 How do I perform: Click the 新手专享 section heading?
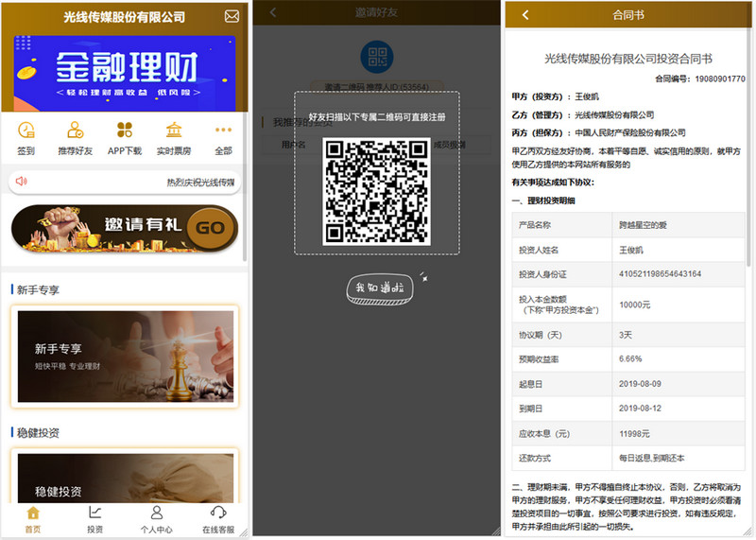click(x=38, y=289)
